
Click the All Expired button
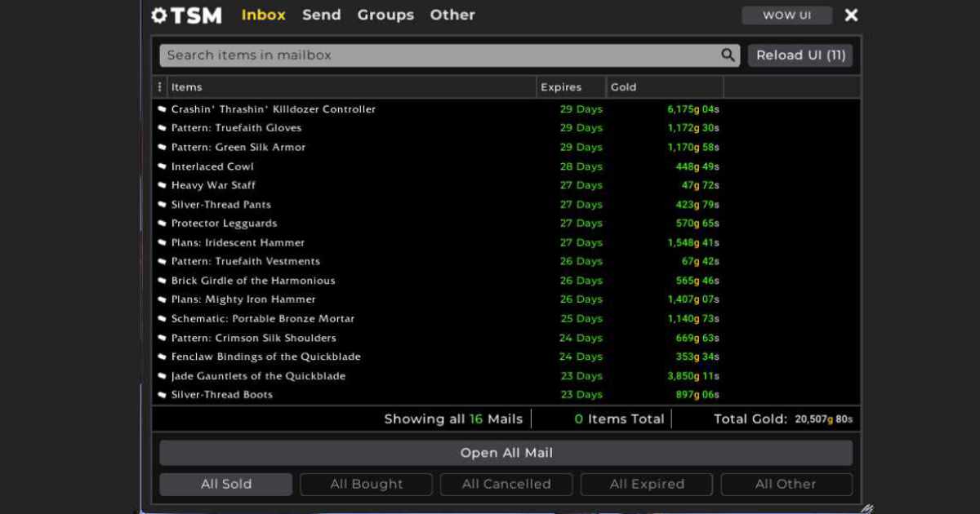click(x=646, y=484)
